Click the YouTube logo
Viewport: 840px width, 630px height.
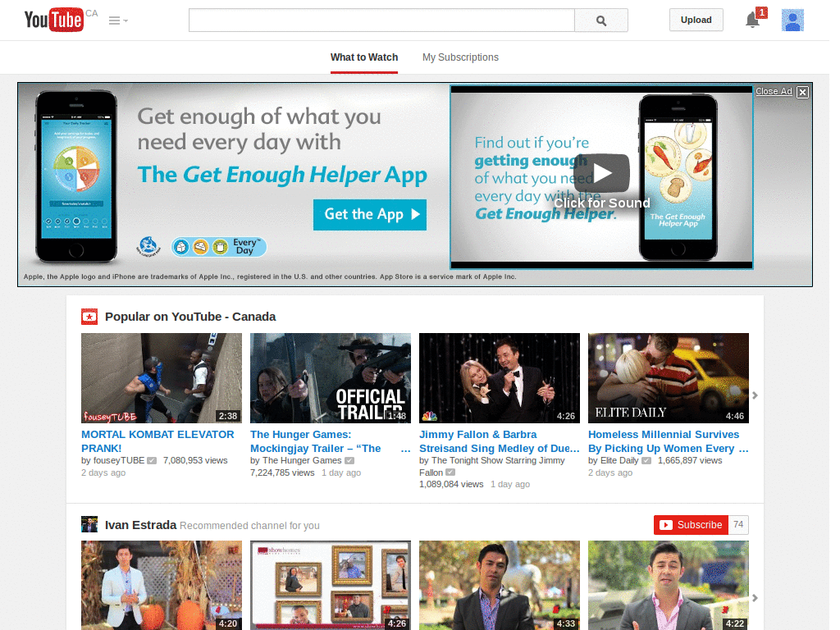(53, 20)
